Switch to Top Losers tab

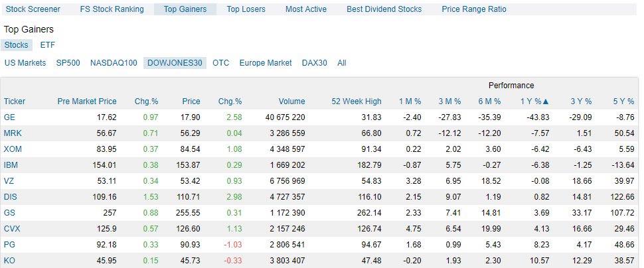pos(246,9)
